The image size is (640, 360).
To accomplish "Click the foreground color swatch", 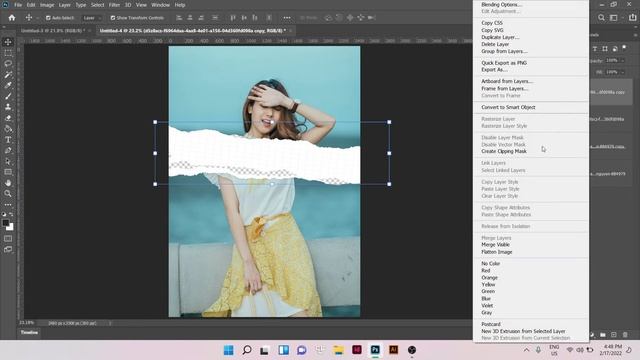I will [5, 223].
